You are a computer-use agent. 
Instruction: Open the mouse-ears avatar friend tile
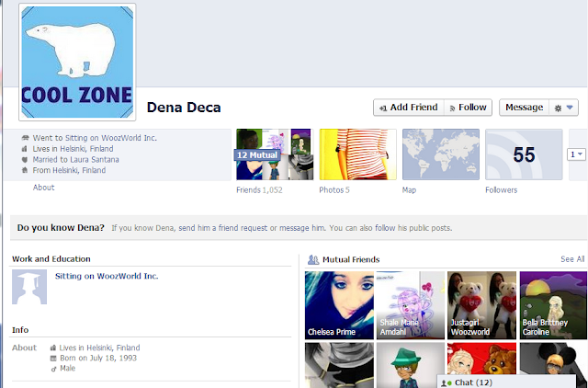click(x=553, y=359)
